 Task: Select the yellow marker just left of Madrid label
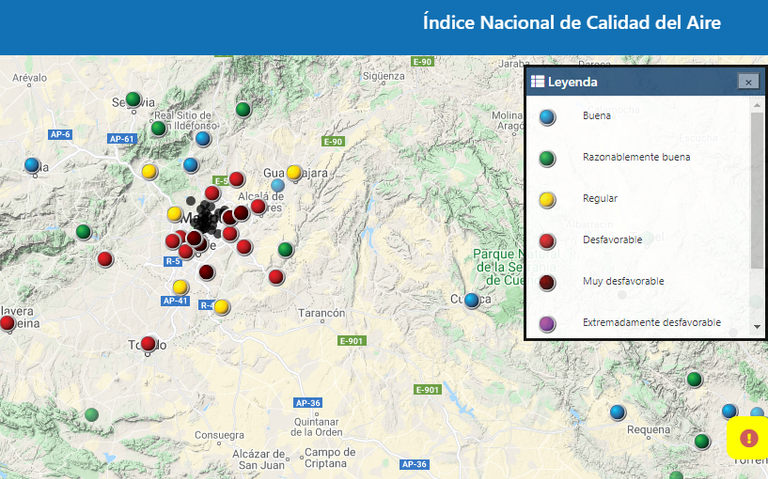click(x=175, y=214)
